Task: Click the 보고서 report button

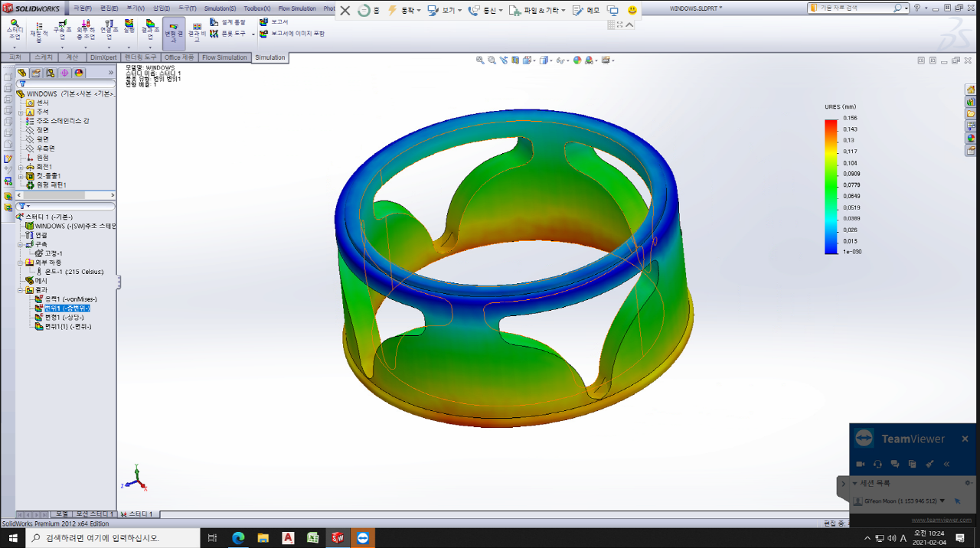Action: (274, 22)
